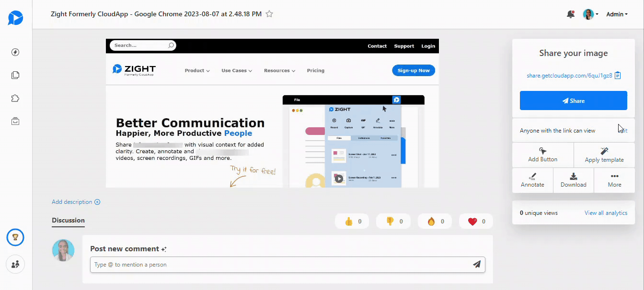Image resolution: width=644 pixels, height=290 pixels.
Task: Star this image as a favorite
Action: click(269, 14)
